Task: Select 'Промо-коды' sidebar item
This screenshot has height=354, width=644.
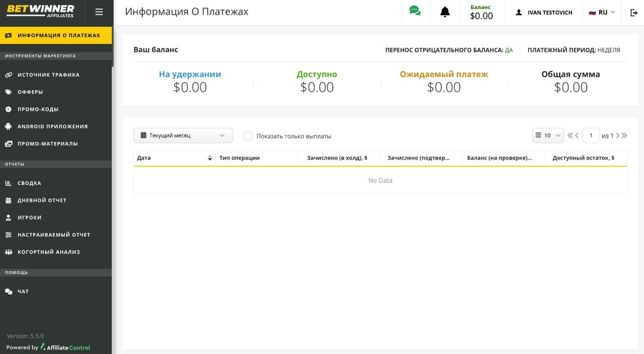Action: (38, 109)
